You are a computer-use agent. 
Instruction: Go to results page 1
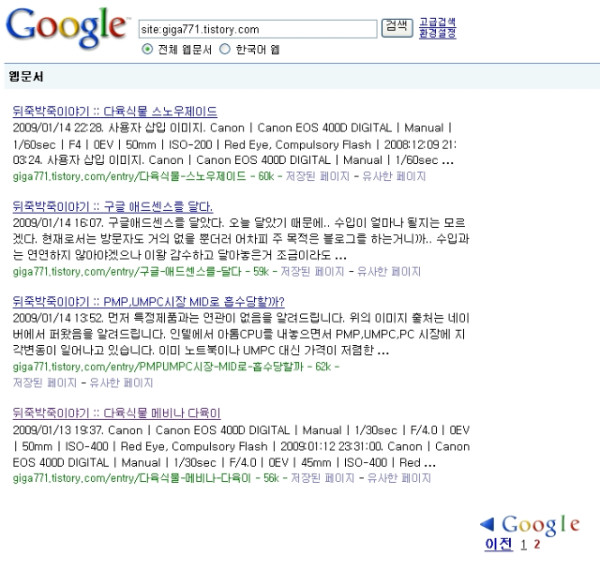[523, 544]
